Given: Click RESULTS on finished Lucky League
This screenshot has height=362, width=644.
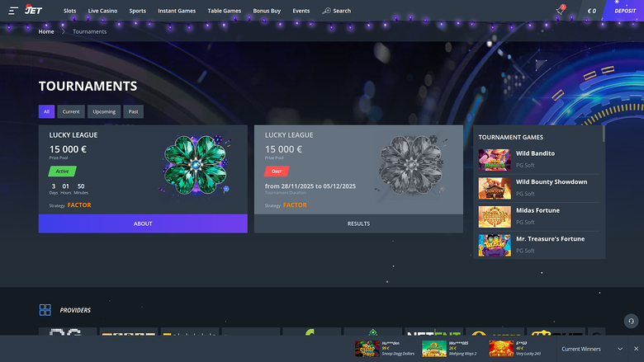Looking at the screenshot, I should [x=358, y=223].
